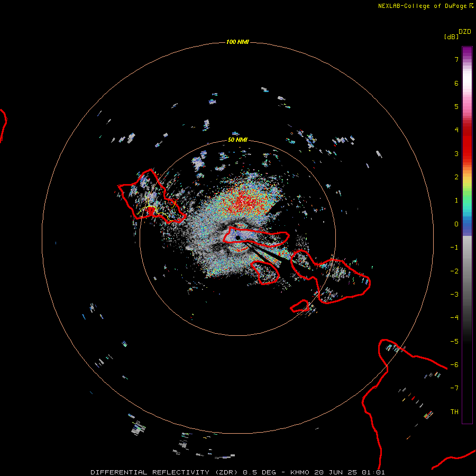Click the DZD color scale title
The width and height of the screenshot is (476, 476).
point(465,32)
